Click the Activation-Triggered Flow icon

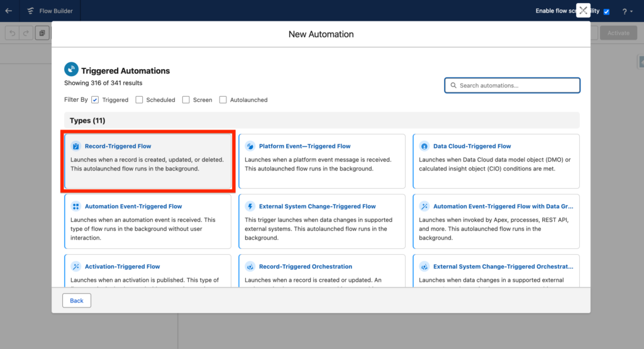(x=76, y=267)
